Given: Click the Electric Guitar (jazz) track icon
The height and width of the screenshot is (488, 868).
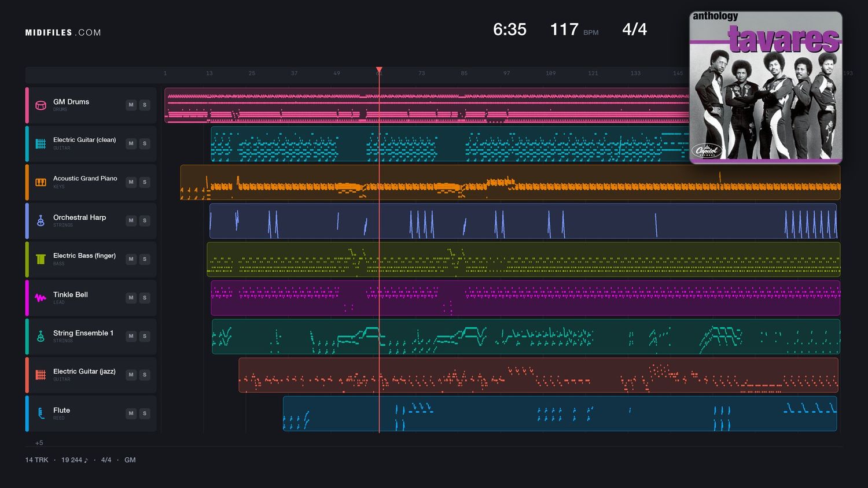Looking at the screenshot, I should click(x=41, y=375).
